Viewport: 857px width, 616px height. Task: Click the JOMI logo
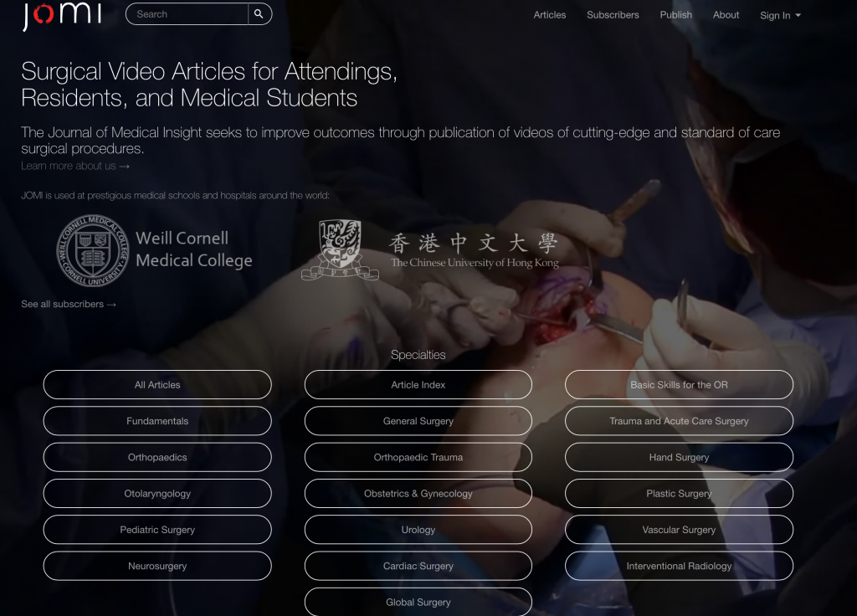point(62,15)
